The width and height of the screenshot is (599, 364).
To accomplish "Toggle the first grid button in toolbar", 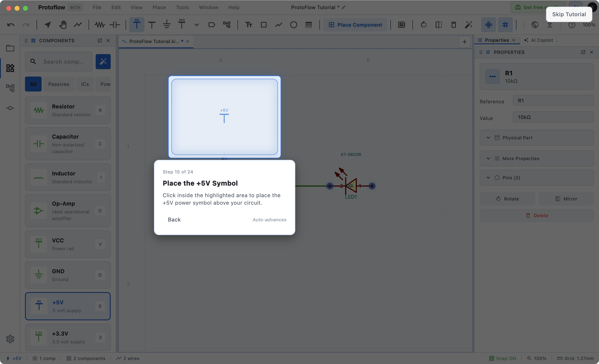I will point(489,25).
